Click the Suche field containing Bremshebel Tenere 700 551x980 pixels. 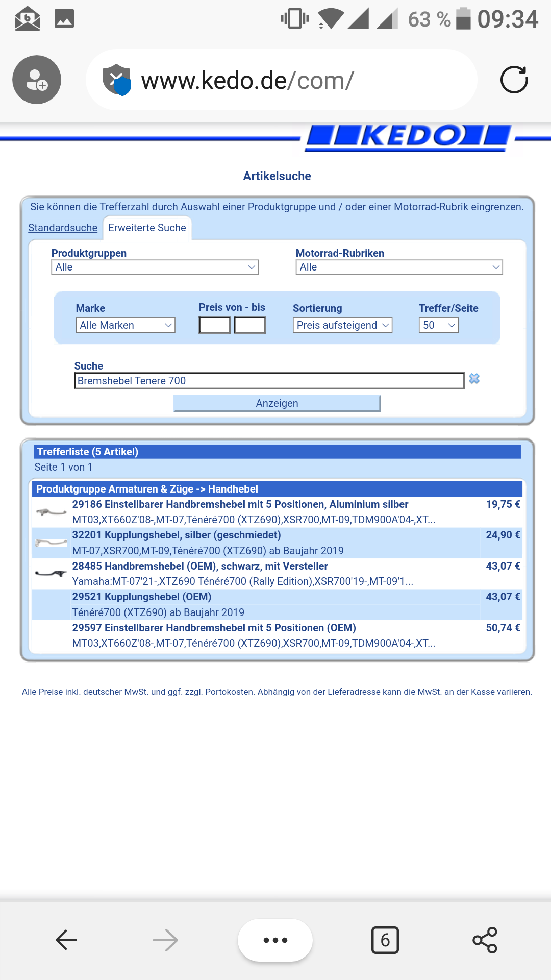[x=269, y=381]
